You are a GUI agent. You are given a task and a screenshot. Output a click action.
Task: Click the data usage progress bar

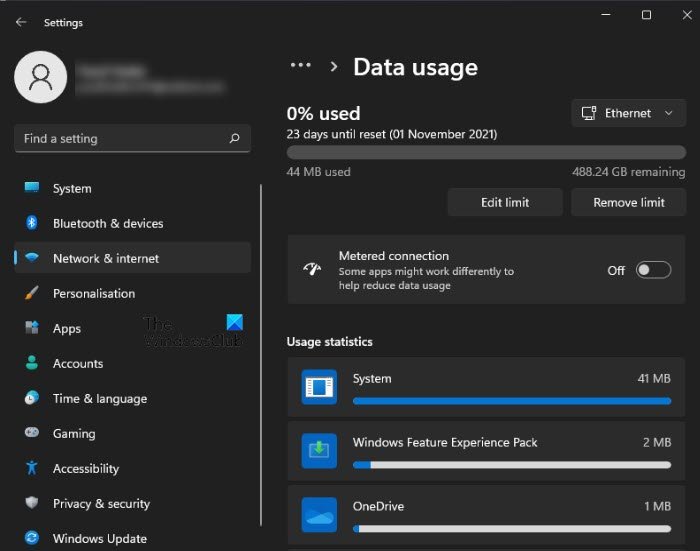[486, 152]
